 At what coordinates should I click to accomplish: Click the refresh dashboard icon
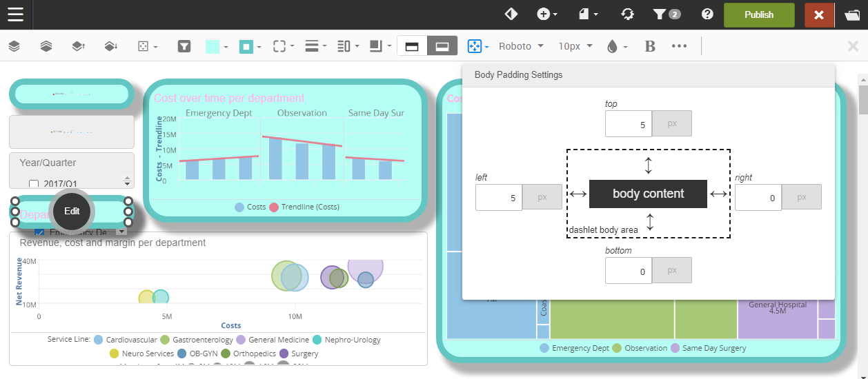tap(627, 14)
